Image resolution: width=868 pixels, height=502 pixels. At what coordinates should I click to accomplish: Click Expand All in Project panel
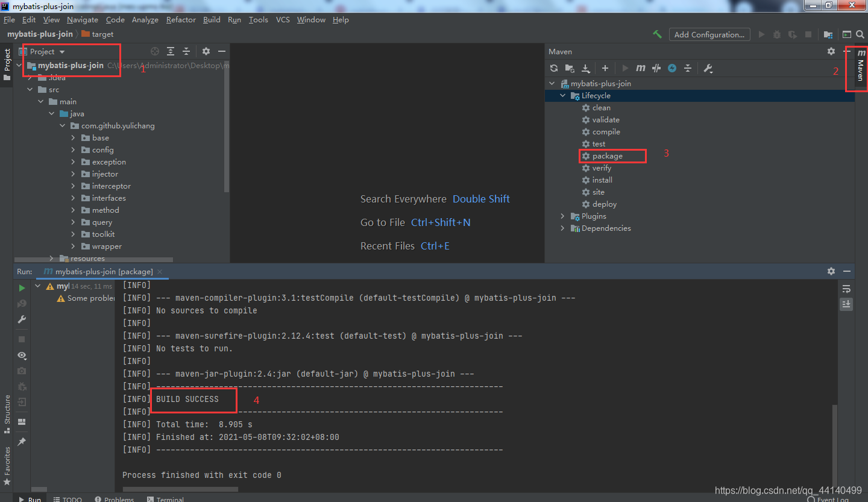(x=171, y=51)
